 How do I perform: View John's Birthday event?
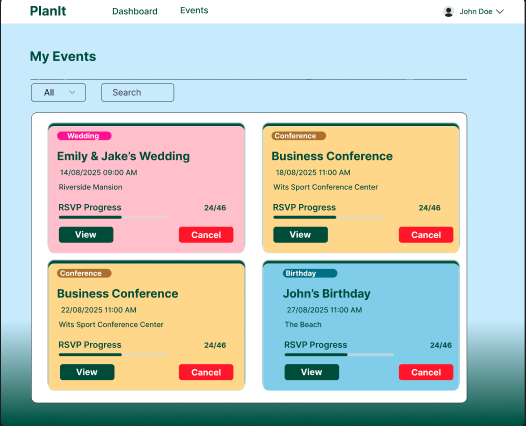tap(312, 372)
